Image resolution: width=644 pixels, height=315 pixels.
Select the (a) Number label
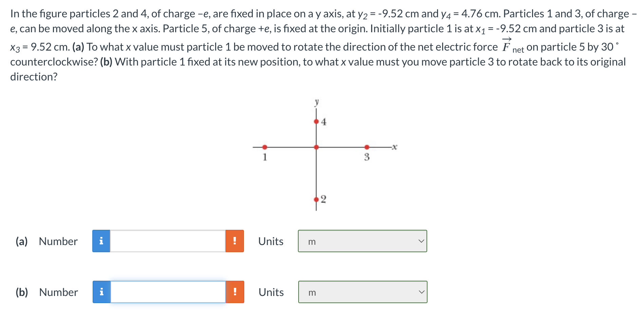click(57, 241)
